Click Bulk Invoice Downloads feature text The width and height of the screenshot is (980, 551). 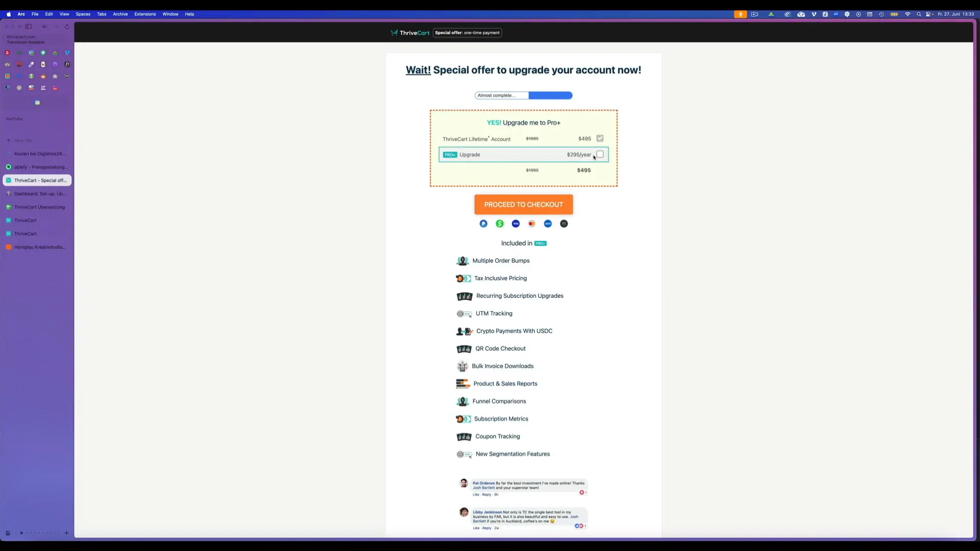point(502,366)
